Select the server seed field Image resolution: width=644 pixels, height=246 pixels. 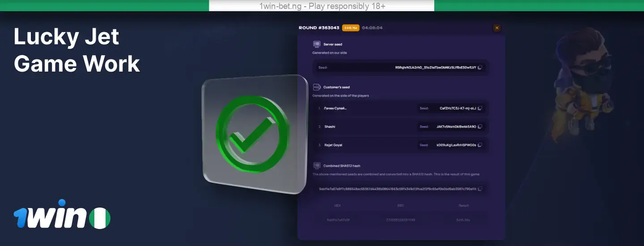(x=401, y=68)
